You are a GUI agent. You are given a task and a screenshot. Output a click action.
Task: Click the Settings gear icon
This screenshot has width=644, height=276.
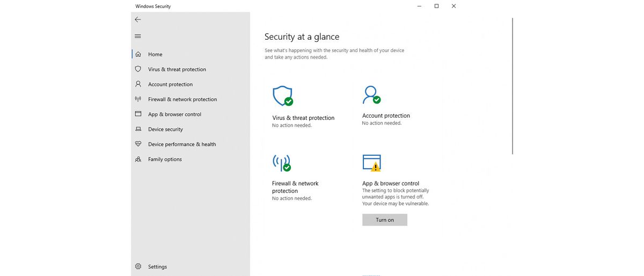point(138,266)
